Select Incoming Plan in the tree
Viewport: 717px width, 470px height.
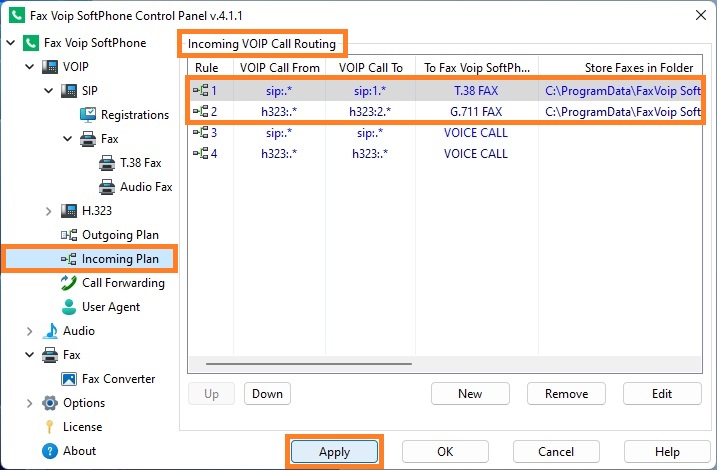[x=120, y=259]
